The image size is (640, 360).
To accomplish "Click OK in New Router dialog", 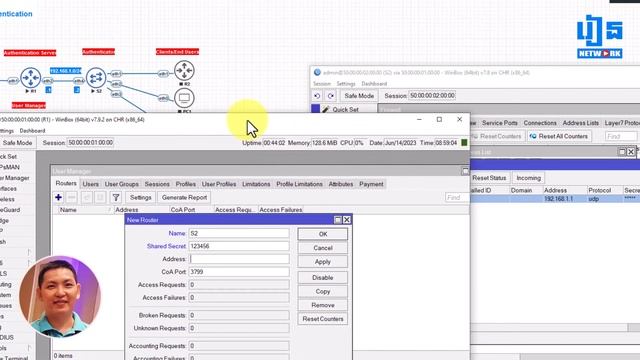I will 323,234.
